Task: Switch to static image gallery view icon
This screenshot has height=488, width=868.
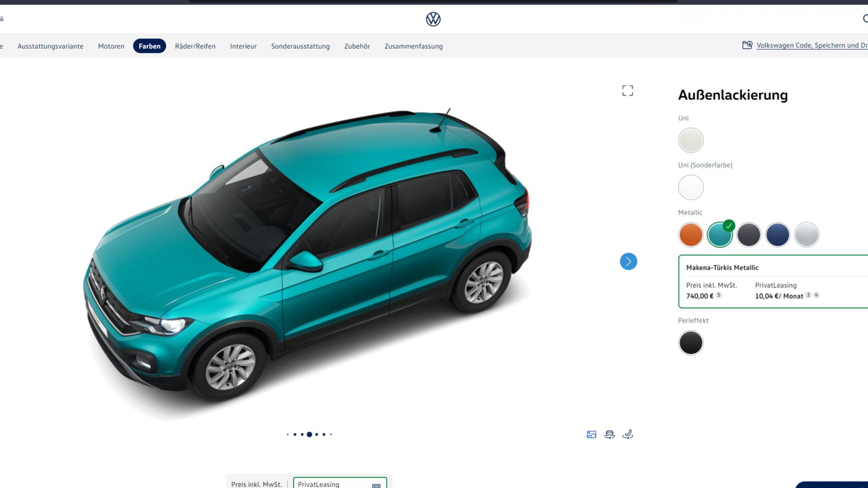Action: [x=591, y=435]
